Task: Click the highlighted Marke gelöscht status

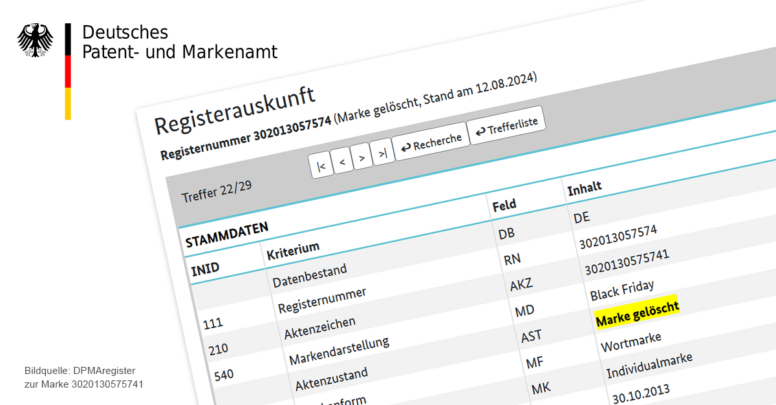Action: tap(637, 312)
